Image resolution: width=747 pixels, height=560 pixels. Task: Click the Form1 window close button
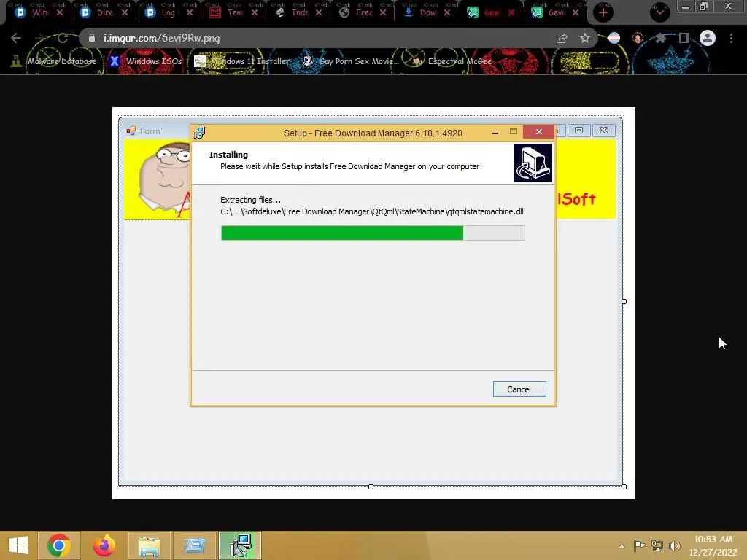pyautogui.click(x=603, y=131)
